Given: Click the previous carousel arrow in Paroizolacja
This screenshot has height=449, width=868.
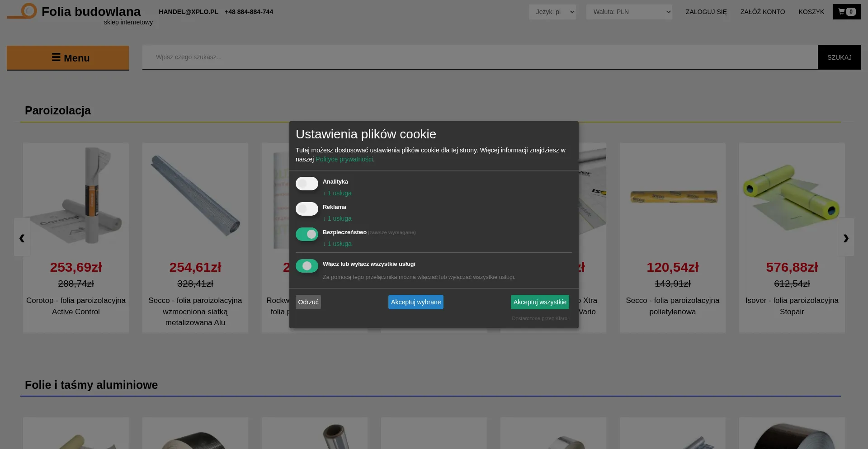Looking at the screenshot, I should pos(22,237).
